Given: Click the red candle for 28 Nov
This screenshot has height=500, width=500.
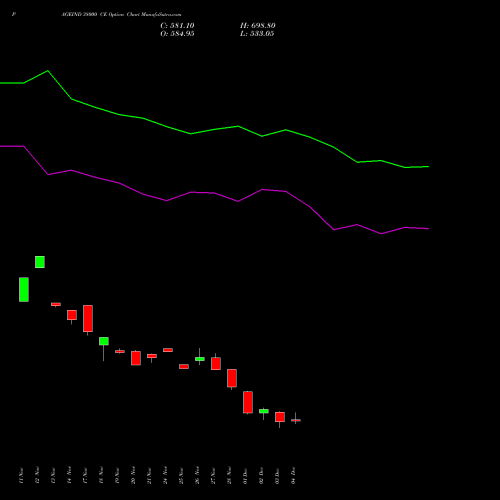Looking at the screenshot, I should click(232, 378).
